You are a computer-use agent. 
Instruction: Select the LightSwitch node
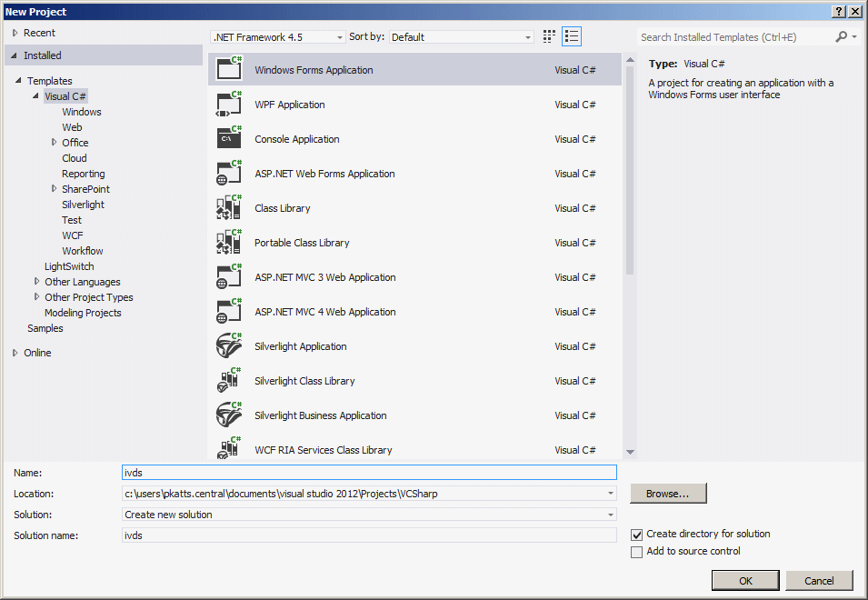coord(69,266)
